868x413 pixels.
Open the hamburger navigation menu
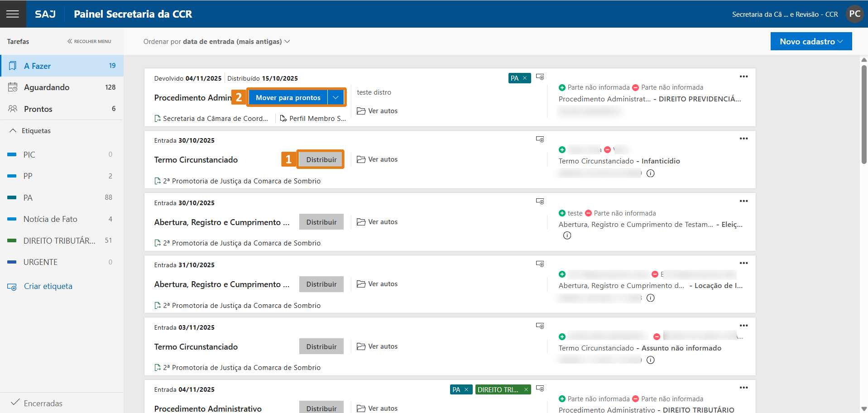click(x=13, y=14)
